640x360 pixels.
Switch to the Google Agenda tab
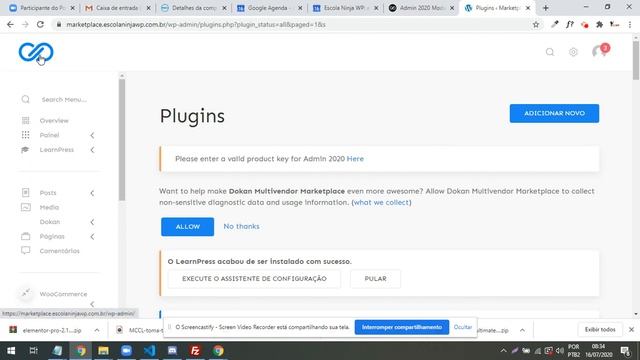tap(269, 8)
